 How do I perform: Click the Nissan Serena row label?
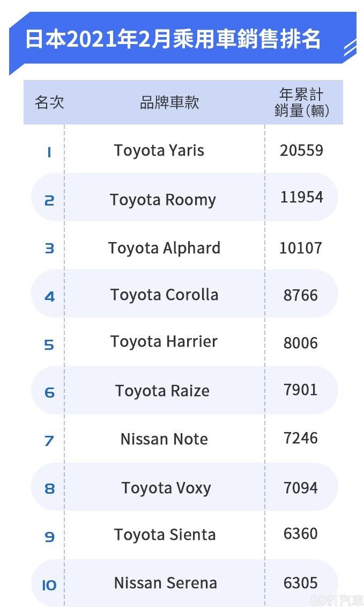[166, 583]
